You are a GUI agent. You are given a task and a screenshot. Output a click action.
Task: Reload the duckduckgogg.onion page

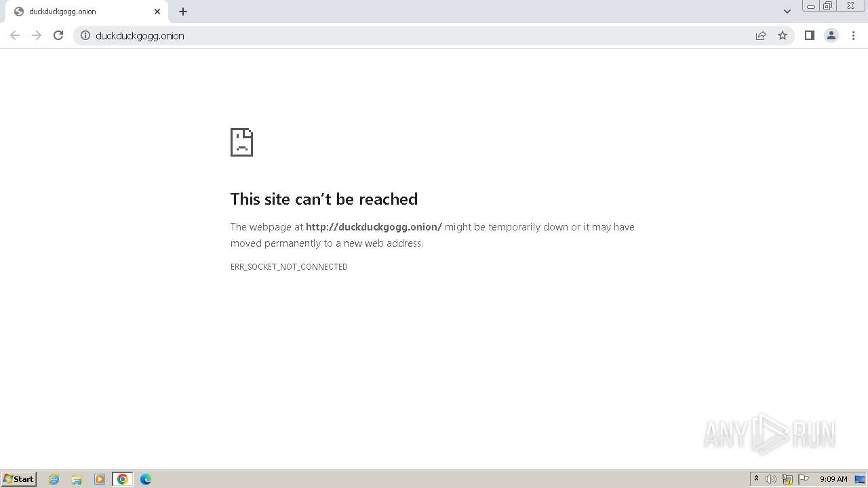[58, 35]
